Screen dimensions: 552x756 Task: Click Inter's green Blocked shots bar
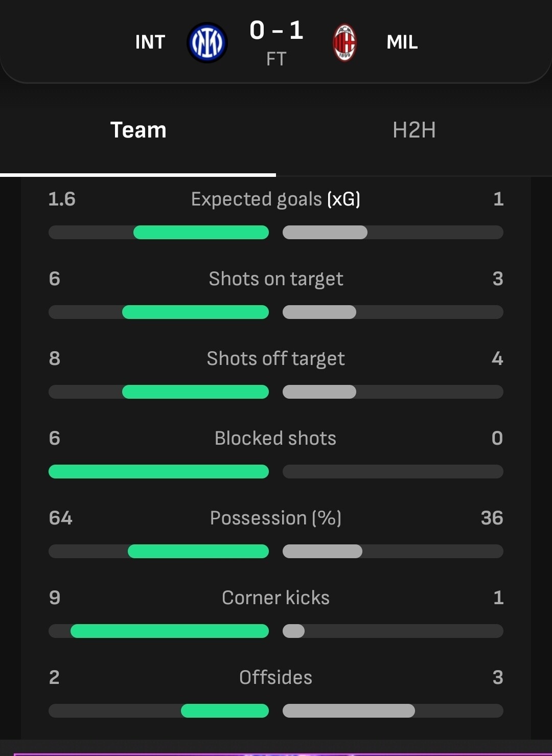(158, 472)
